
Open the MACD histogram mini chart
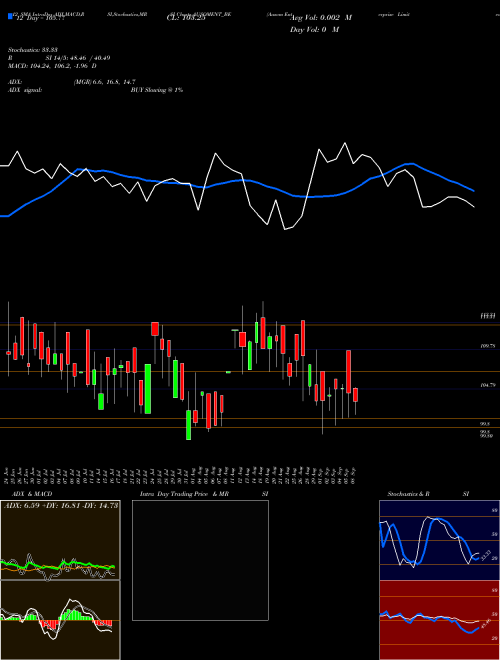point(60,620)
